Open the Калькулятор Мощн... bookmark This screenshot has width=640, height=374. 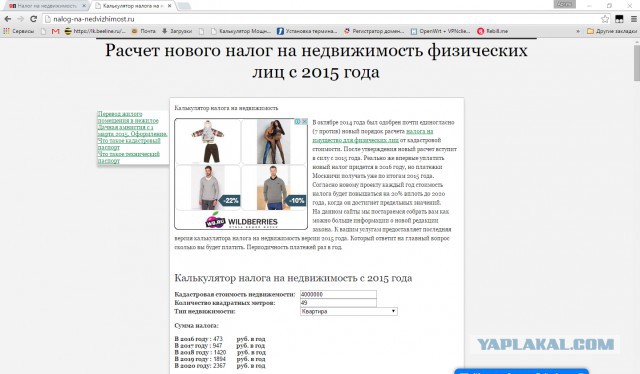(x=241, y=31)
